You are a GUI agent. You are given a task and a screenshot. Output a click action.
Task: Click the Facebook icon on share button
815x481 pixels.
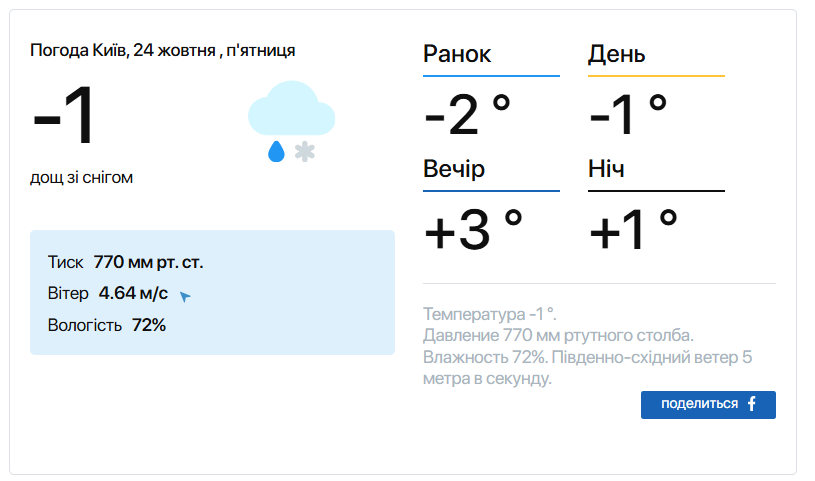pos(752,404)
